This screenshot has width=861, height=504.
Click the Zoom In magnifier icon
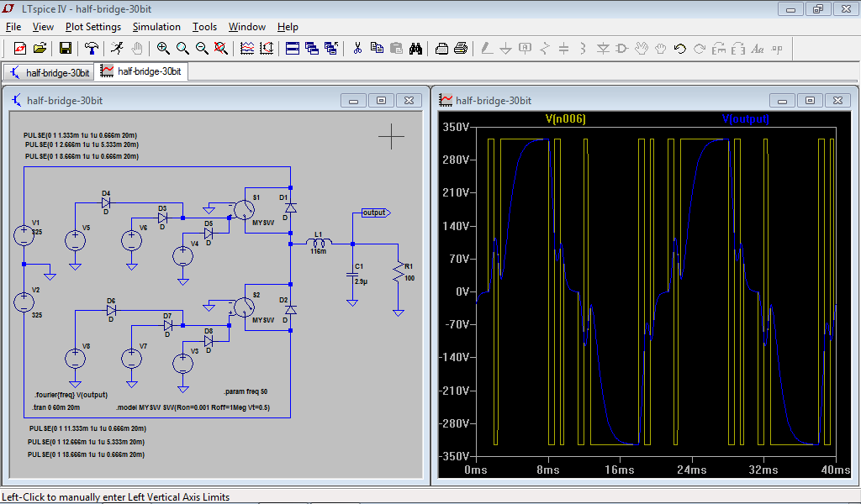pyautogui.click(x=163, y=49)
